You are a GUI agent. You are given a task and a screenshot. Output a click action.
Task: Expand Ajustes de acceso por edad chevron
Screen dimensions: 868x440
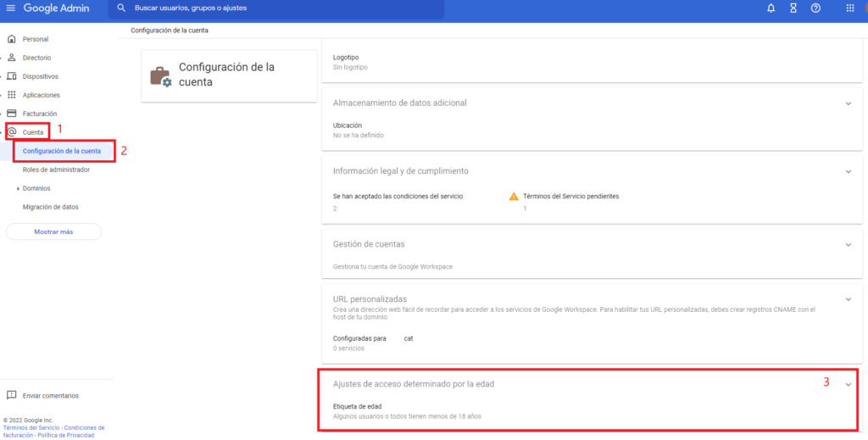(x=848, y=385)
